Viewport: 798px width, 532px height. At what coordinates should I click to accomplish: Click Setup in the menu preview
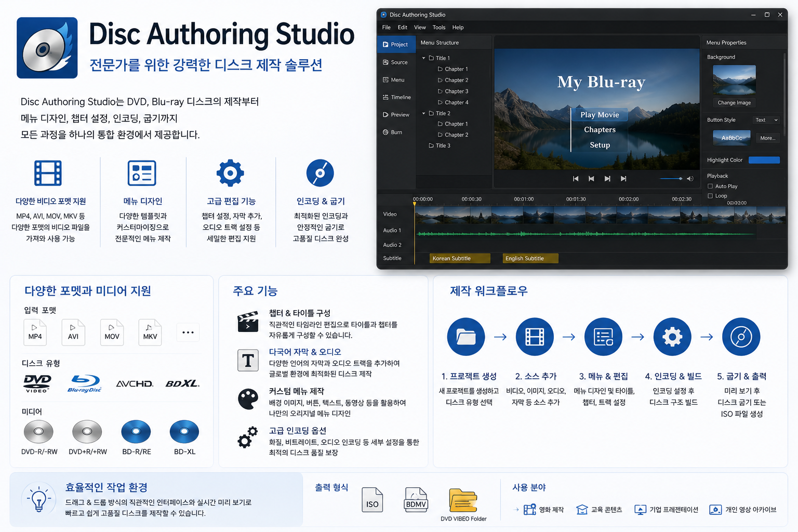coord(600,145)
